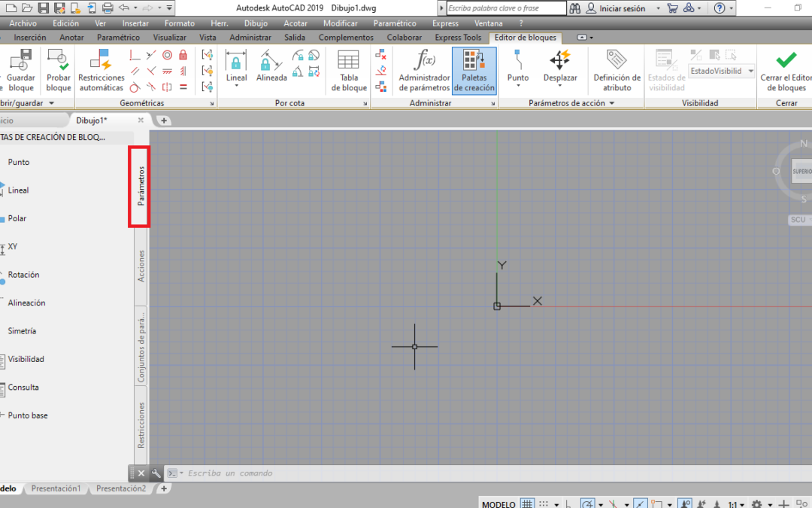This screenshot has width=812, height=508.
Task: Apply Restricciones automáticas
Action: pos(101,71)
